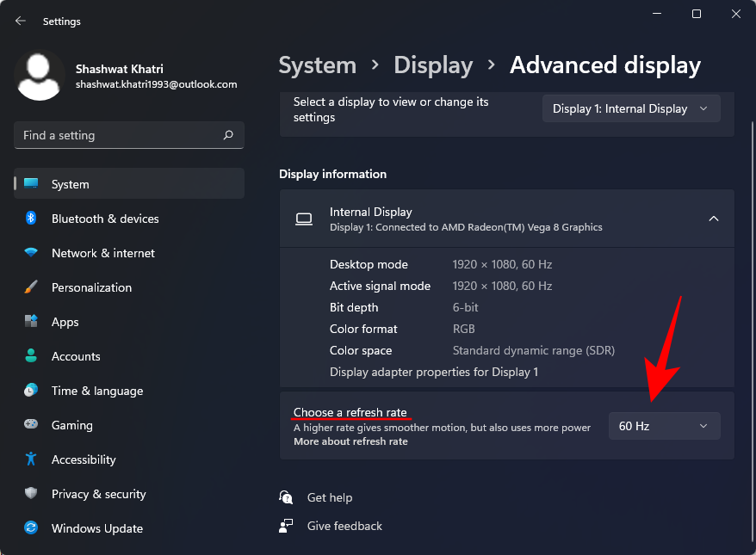756x555 pixels.
Task: Click the Windows Update sync icon
Action: click(x=31, y=528)
